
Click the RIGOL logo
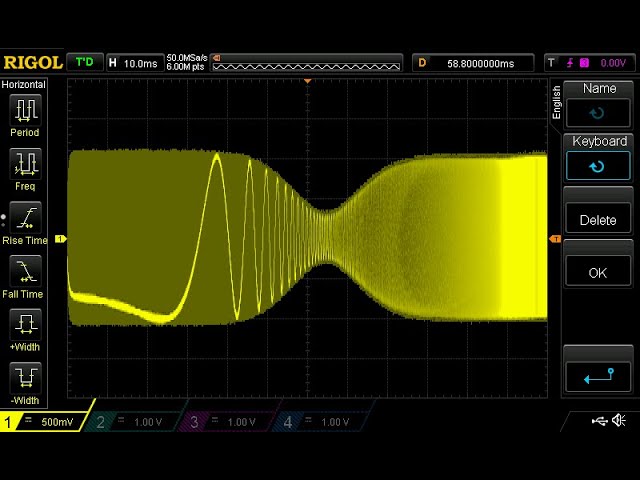pyautogui.click(x=33, y=62)
